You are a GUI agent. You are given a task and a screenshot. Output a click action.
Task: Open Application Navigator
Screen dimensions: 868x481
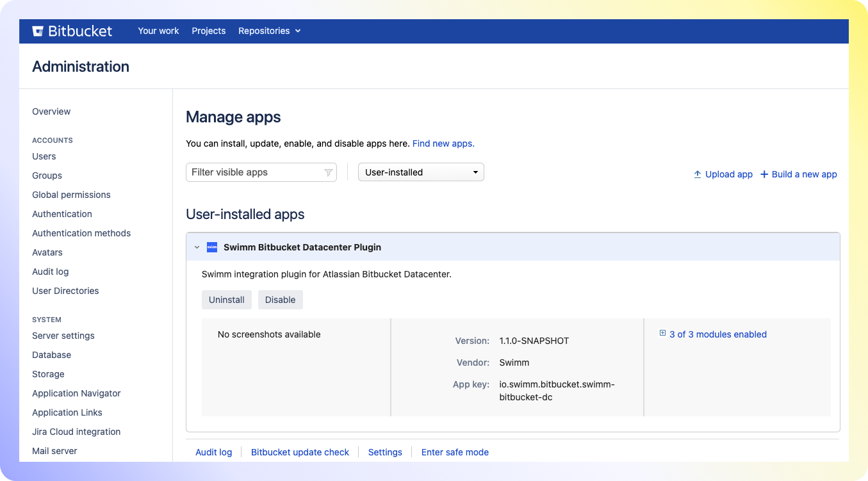click(x=76, y=393)
